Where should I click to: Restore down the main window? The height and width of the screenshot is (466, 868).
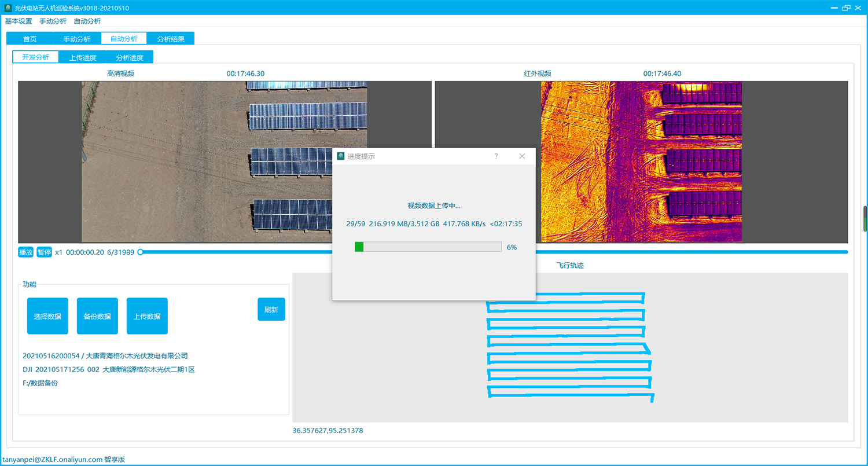pos(846,8)
